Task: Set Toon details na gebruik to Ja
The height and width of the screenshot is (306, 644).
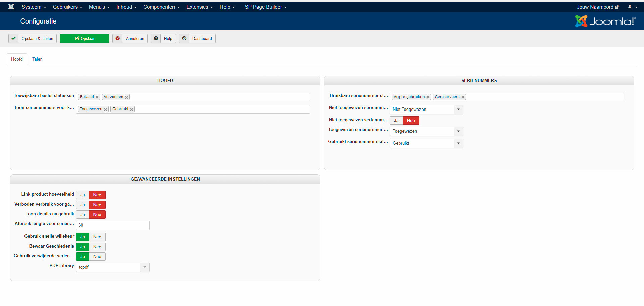Action: coord(83,214)
